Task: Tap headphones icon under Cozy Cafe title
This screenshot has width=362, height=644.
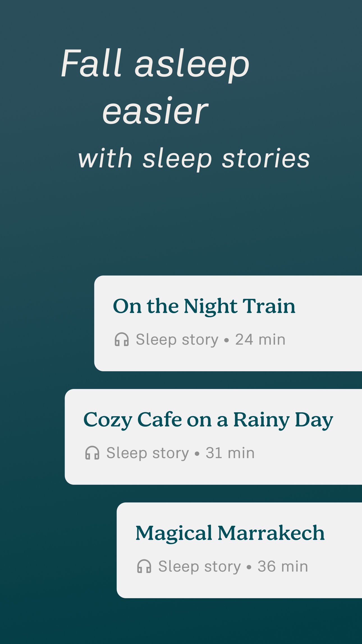Action: (x=92, y=453)
